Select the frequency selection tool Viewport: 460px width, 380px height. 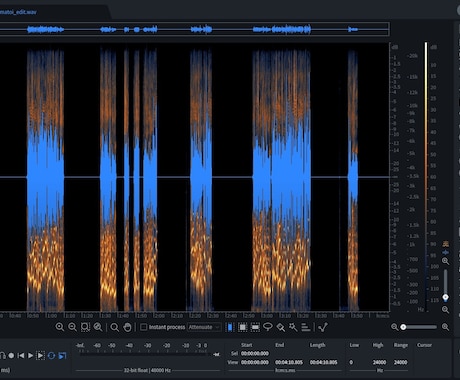coord(255,327)
